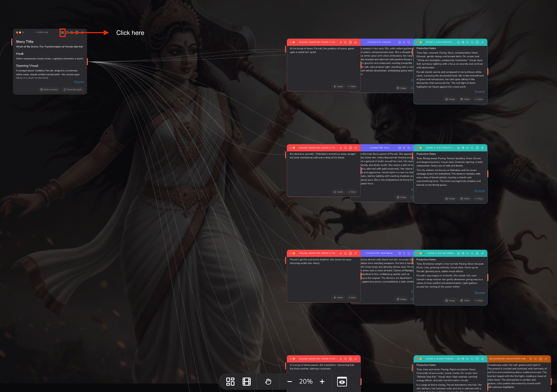Click the split-to-scenes grid icon in Storyline header
557x392 pixels.
[63, 33]
